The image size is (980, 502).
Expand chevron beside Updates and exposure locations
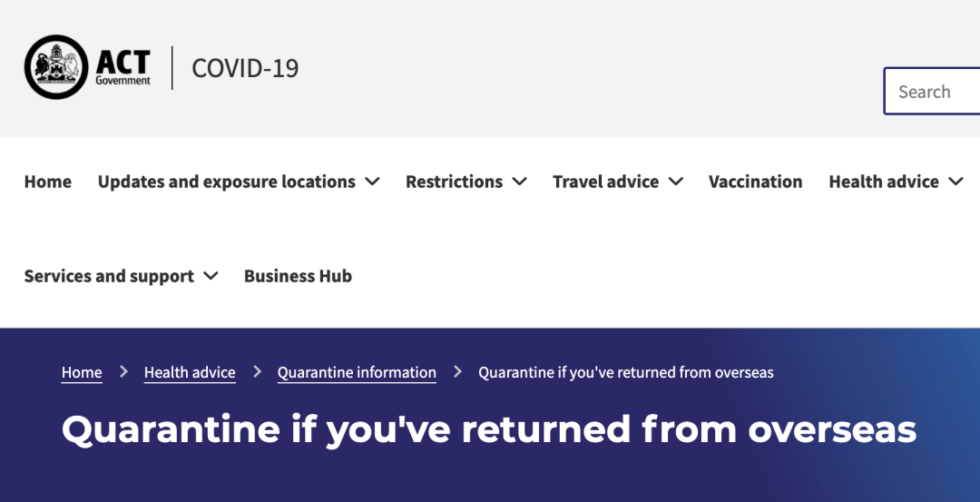373,182
